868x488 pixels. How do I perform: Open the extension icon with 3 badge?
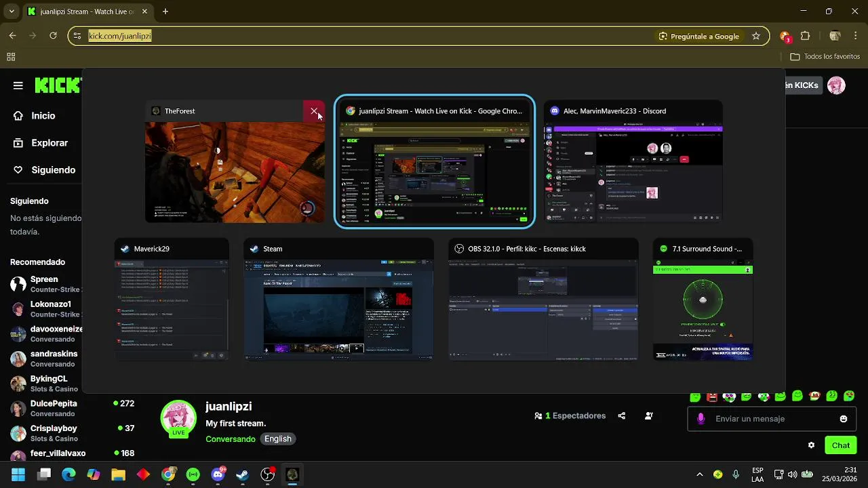785,36
